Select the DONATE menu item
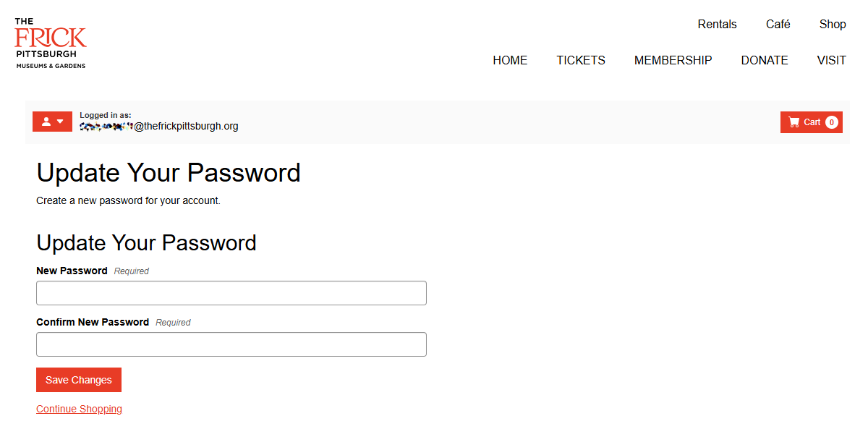 (765, 60)
